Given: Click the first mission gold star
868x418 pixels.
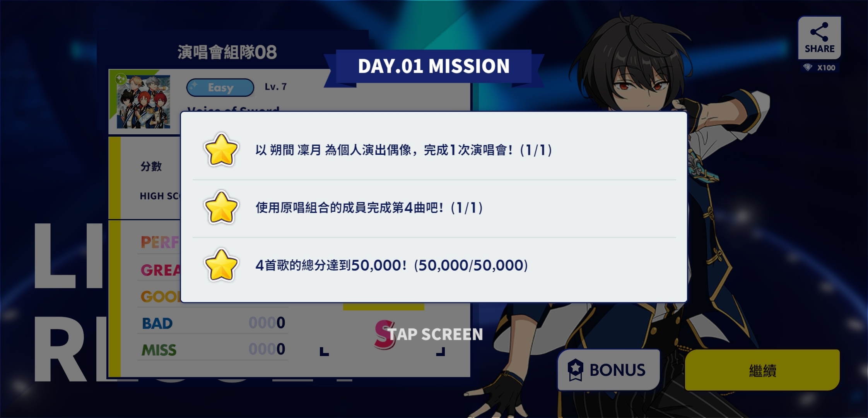Looking at the screenshot, I should 221,150.
